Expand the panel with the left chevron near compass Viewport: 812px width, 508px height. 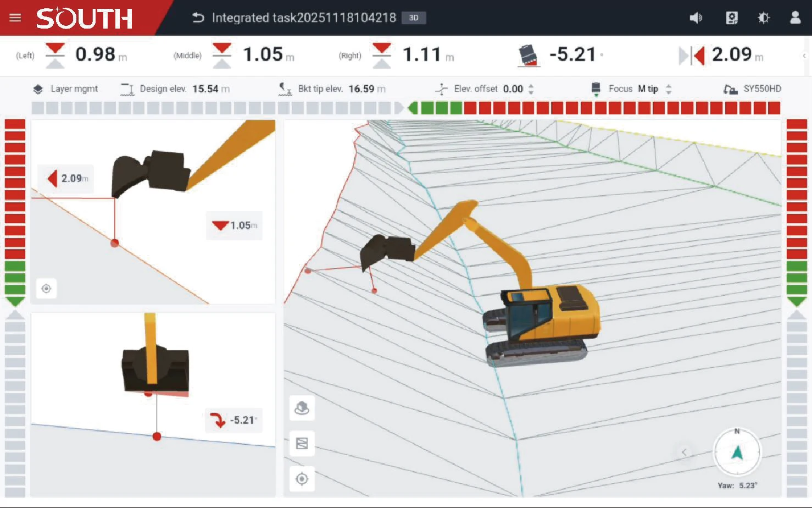click(x=684, y=452)
